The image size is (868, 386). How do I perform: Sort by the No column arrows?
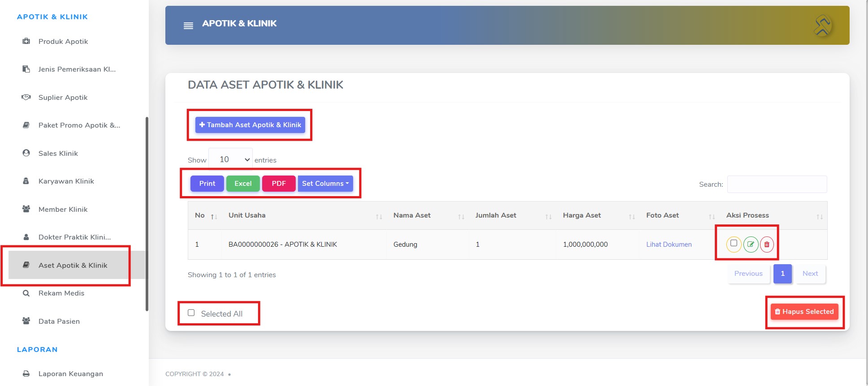point(214,217)
